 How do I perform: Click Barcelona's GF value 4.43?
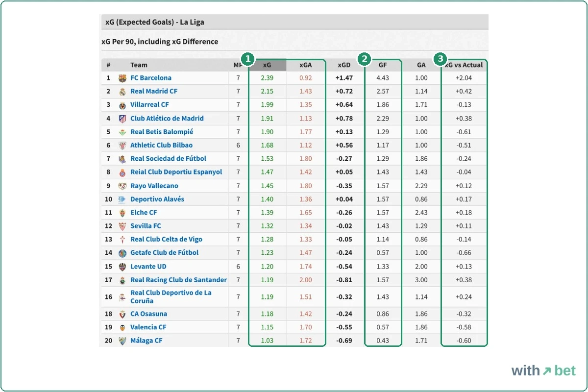(x=383, y=78)
